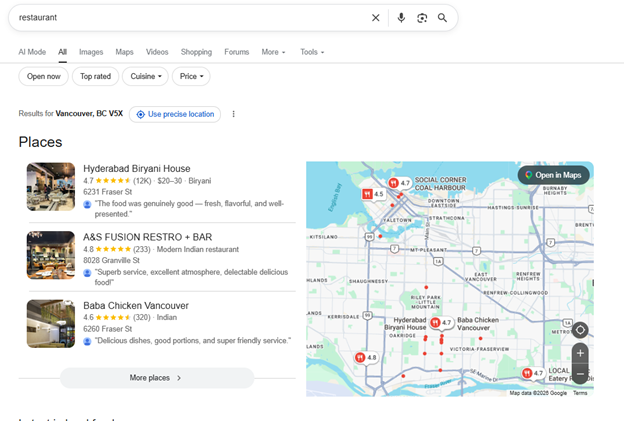Click Open in Maps button
The height and width of the screenshot is (421, 624).
tap(554, 175)
